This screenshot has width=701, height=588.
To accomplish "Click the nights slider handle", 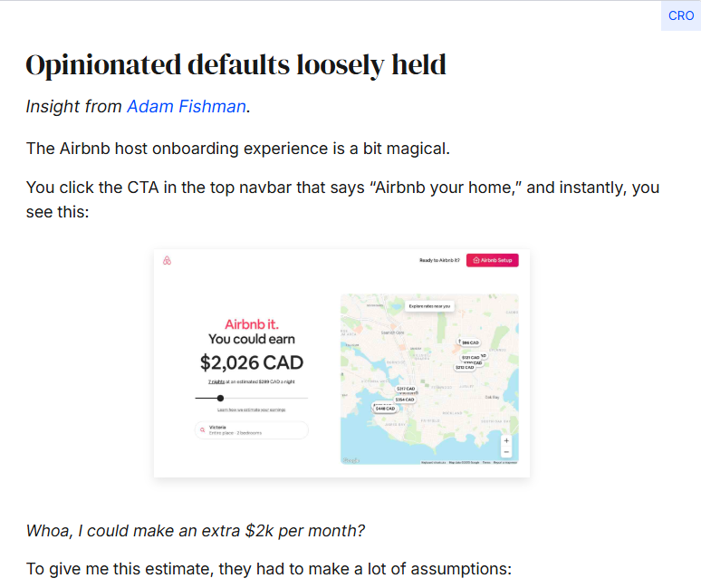I will (220, 398).
